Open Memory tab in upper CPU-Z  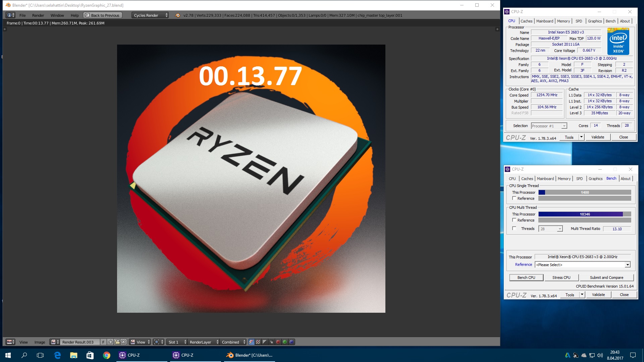(x=563, y=21)
